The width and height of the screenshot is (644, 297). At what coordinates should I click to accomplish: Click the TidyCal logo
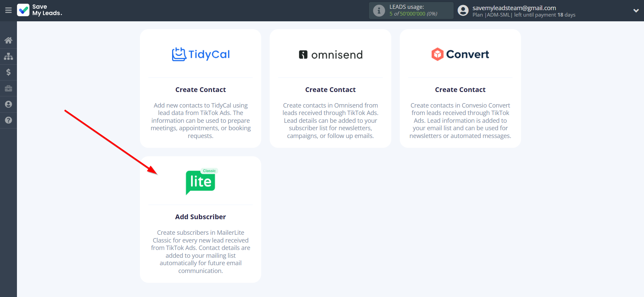201,54
